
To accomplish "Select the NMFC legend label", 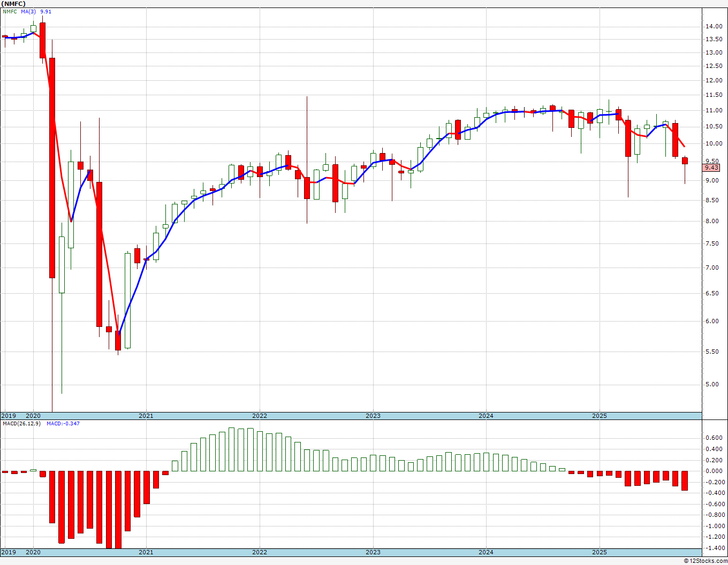I will pos(10,11).
